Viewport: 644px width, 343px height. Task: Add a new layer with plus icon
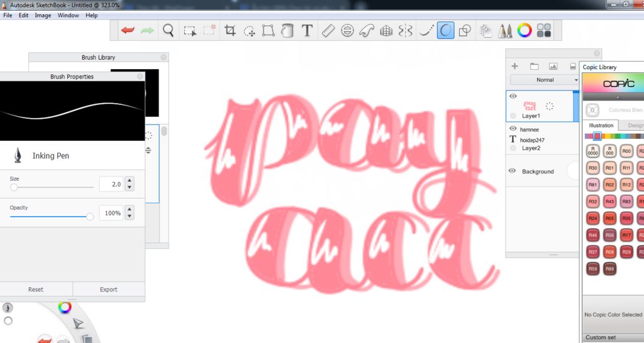point(514,66)
